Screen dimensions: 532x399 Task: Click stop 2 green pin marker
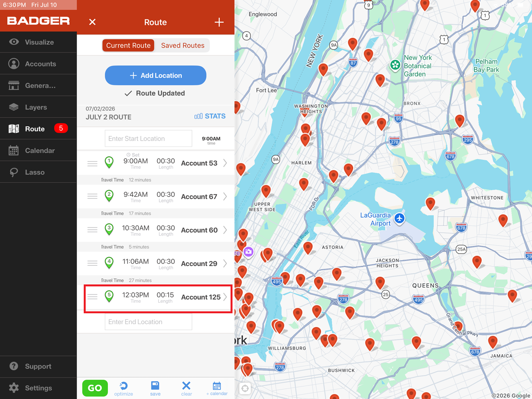[x=109, y=196]
